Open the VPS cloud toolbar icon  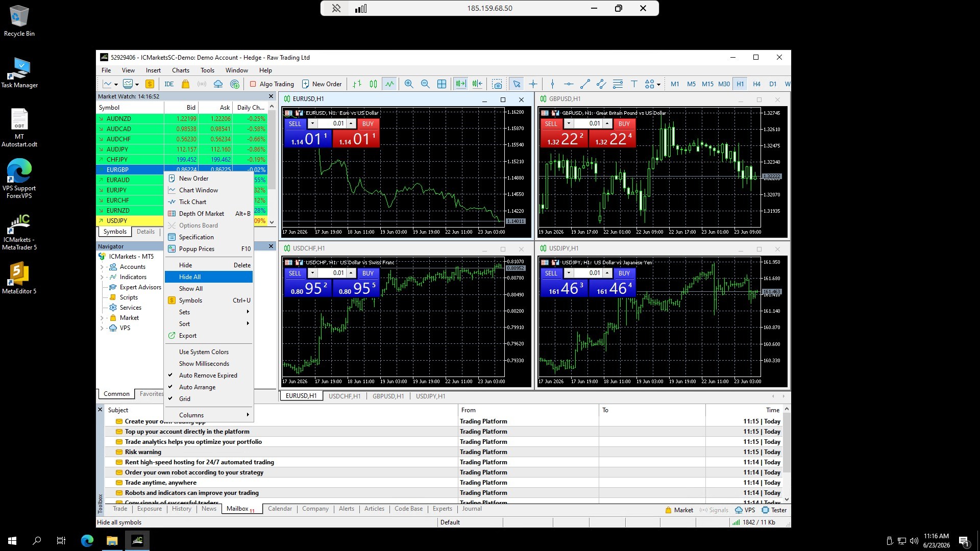[218, 84]
